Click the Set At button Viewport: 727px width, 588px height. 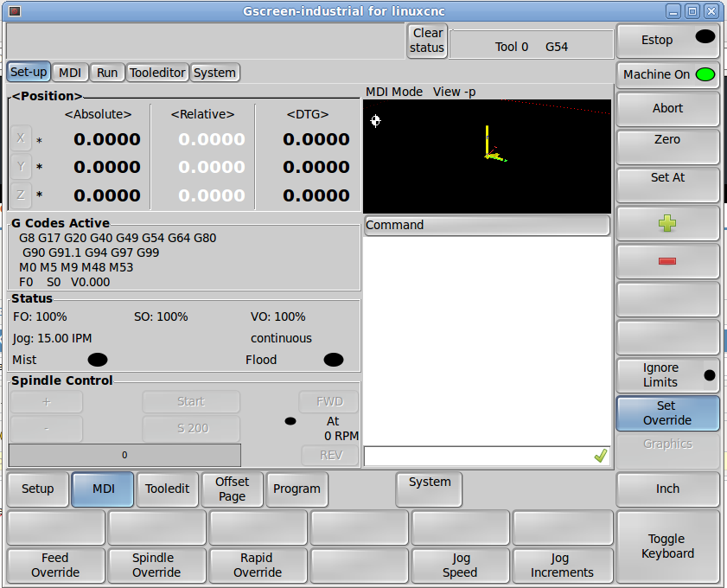[x=667, y=184]
